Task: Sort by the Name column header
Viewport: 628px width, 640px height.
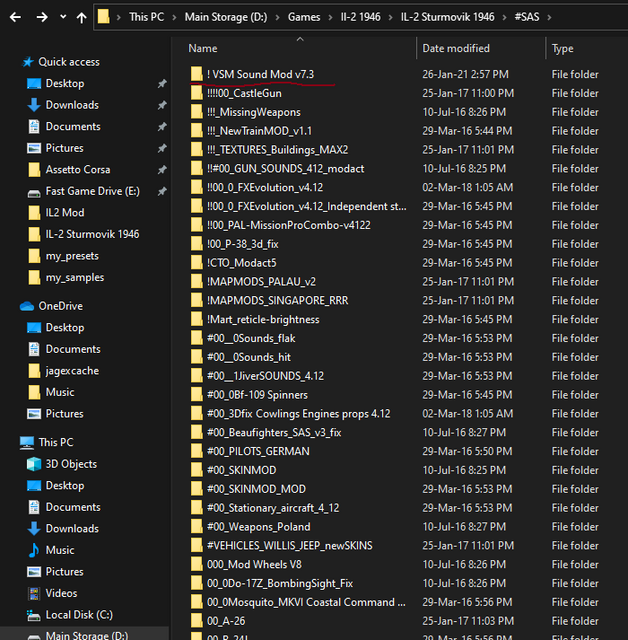Action: pyautogui.click(x=203, y=48)
